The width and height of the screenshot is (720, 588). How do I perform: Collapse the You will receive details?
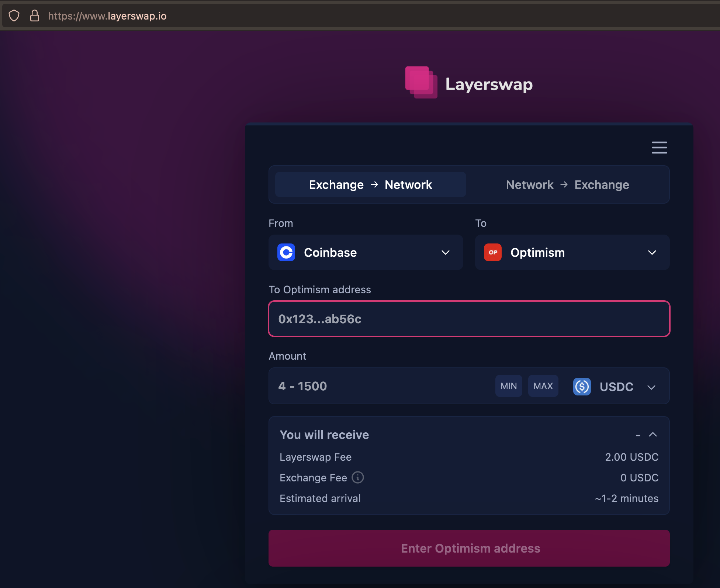tap(652, 435)
